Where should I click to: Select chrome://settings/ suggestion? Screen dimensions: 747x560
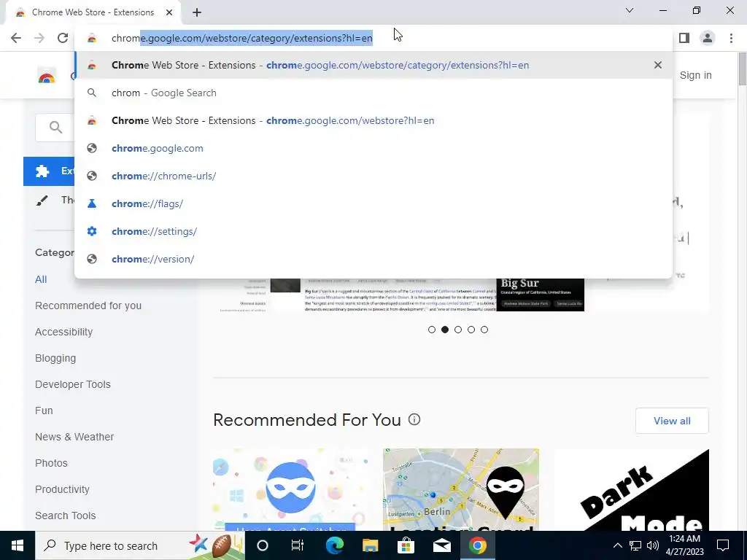tap(373, 231)
